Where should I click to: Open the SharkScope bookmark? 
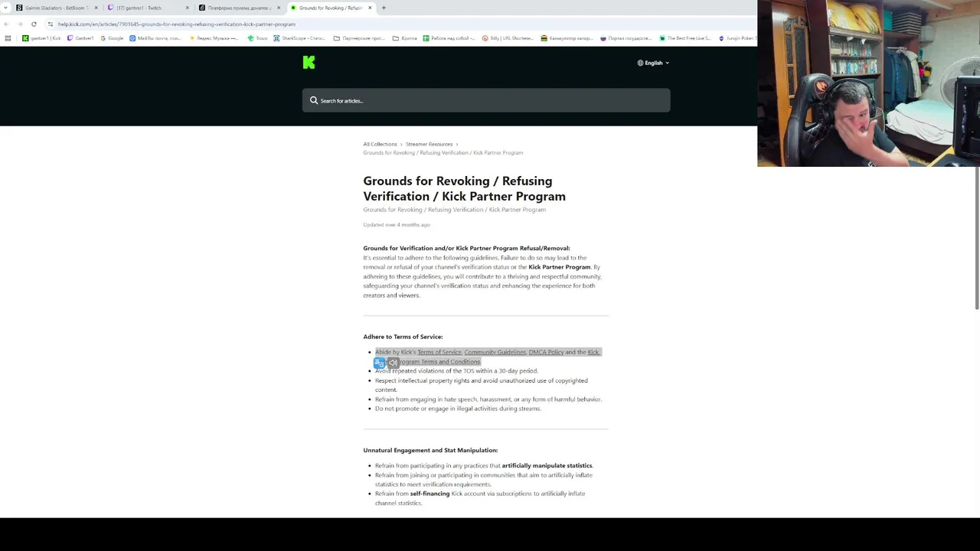pos(300,38)
